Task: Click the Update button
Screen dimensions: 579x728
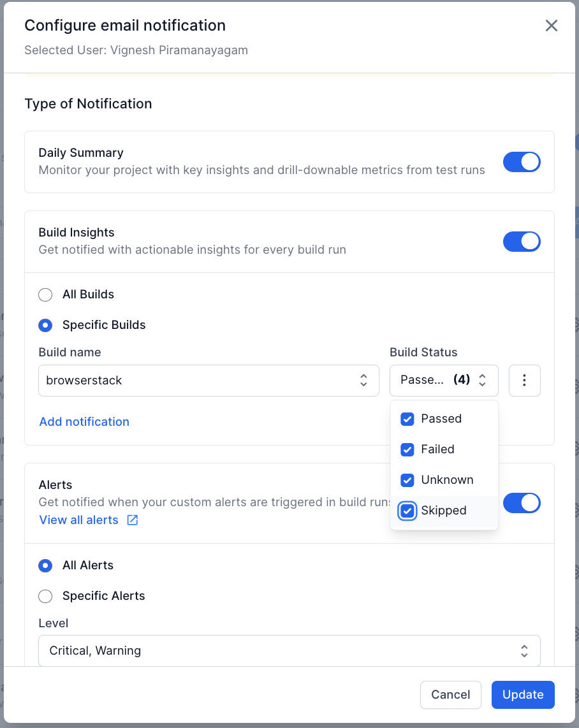Action: 522,695
